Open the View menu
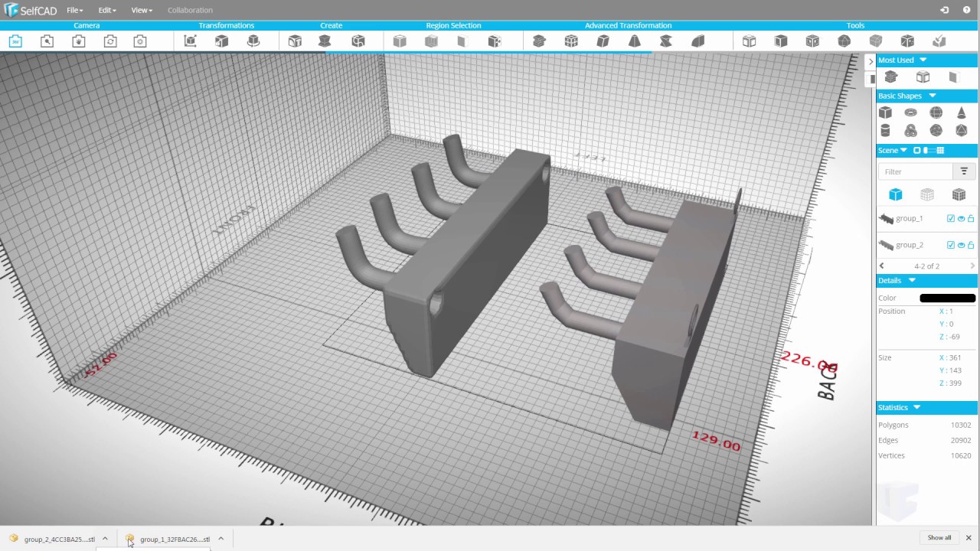The height and width of the screenshot is (551, 980). 142,11
